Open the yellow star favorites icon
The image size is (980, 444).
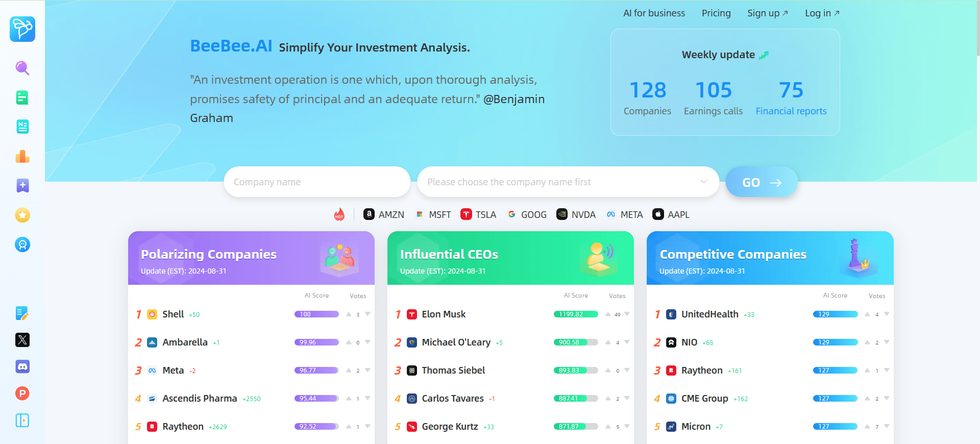click(x=22, y=215)
